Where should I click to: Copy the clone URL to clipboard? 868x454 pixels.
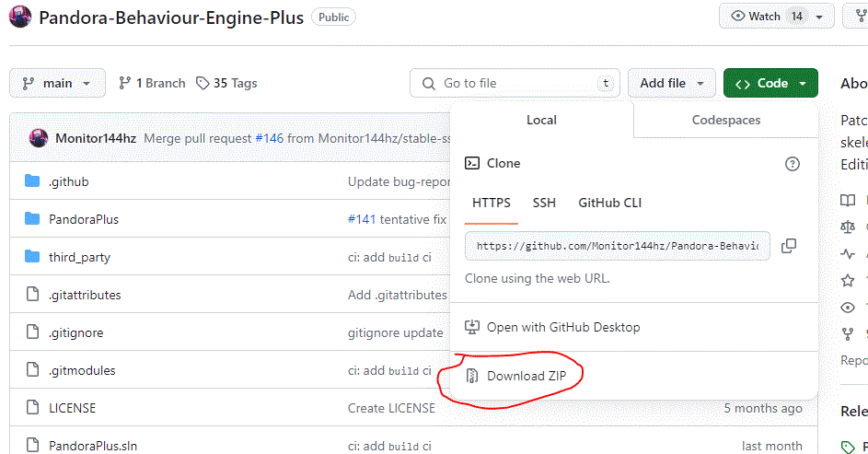788,246
